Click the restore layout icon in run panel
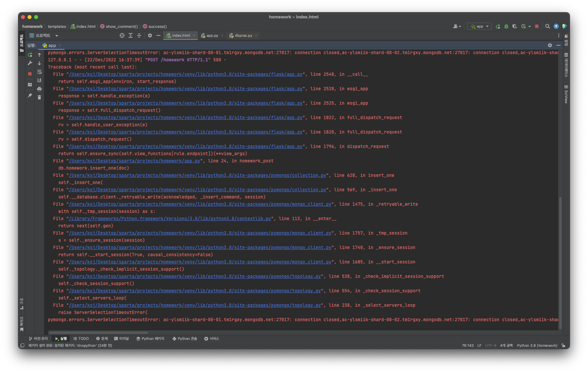 coord(30,85)
